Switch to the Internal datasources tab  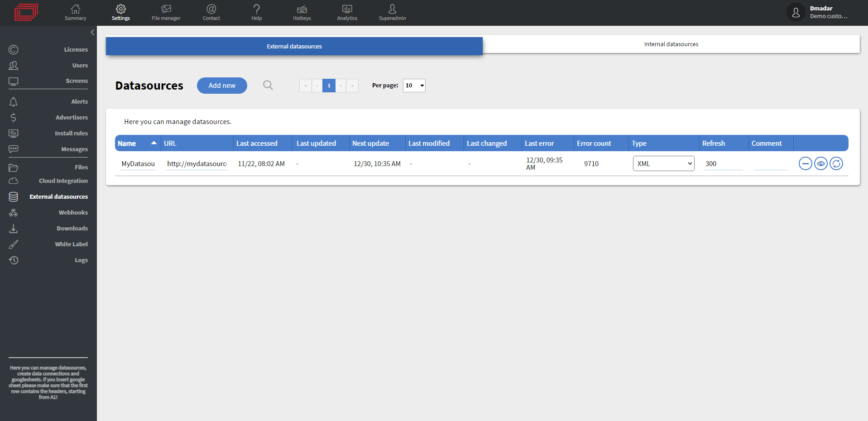click(x=671, y=44)
